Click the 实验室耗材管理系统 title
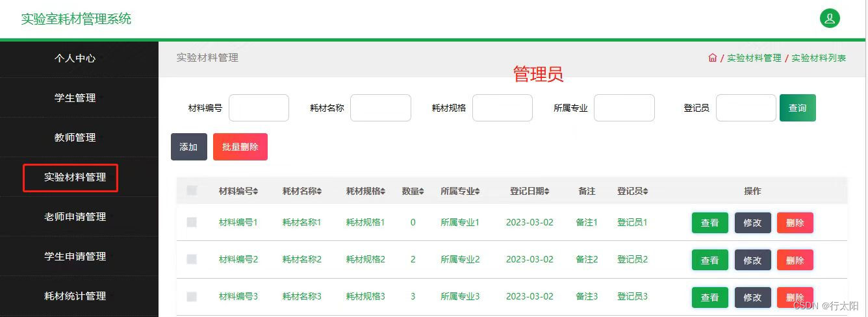868x317 pixels. click(76, 19)
